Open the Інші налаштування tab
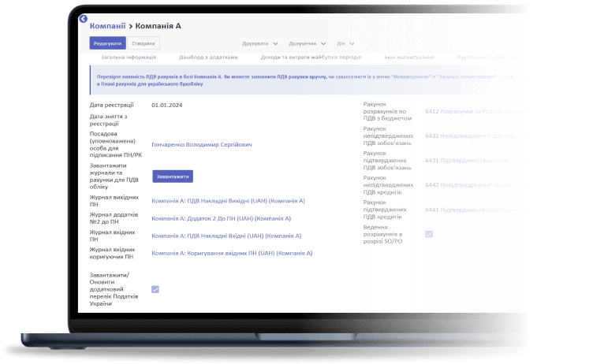 (409, 58)
